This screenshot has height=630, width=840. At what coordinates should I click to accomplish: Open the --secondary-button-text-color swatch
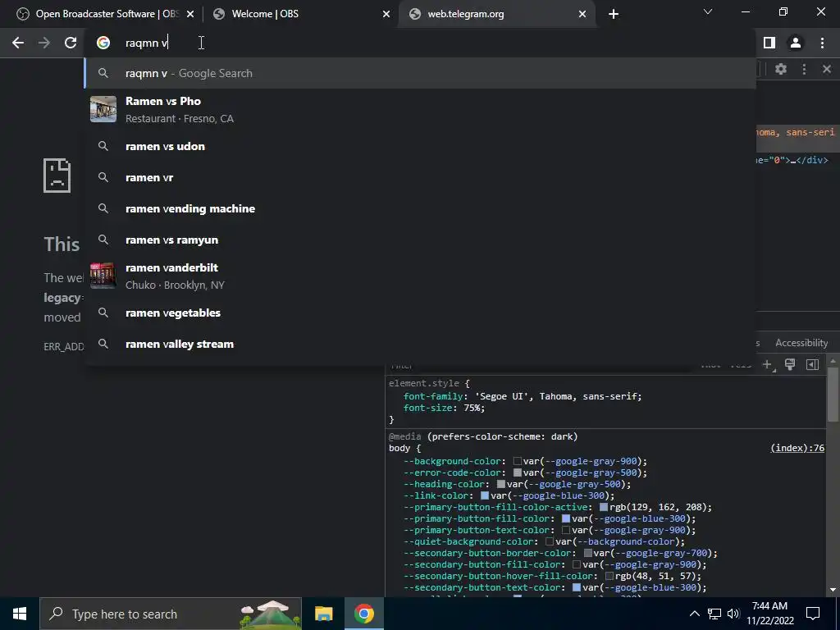pyautogui.click(x=577, y=587)
